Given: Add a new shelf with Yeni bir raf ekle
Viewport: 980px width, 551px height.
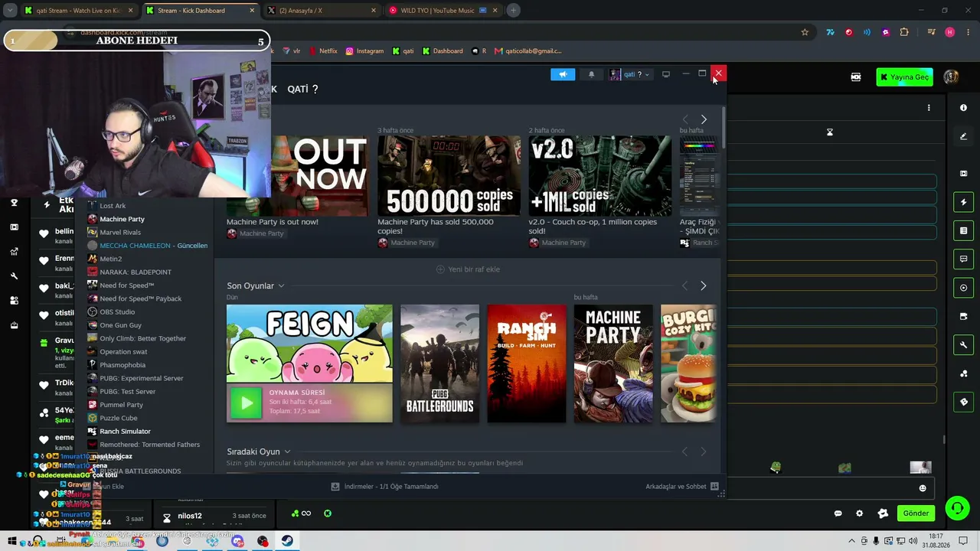Looking at the screenshot, I should coord(468,269).
